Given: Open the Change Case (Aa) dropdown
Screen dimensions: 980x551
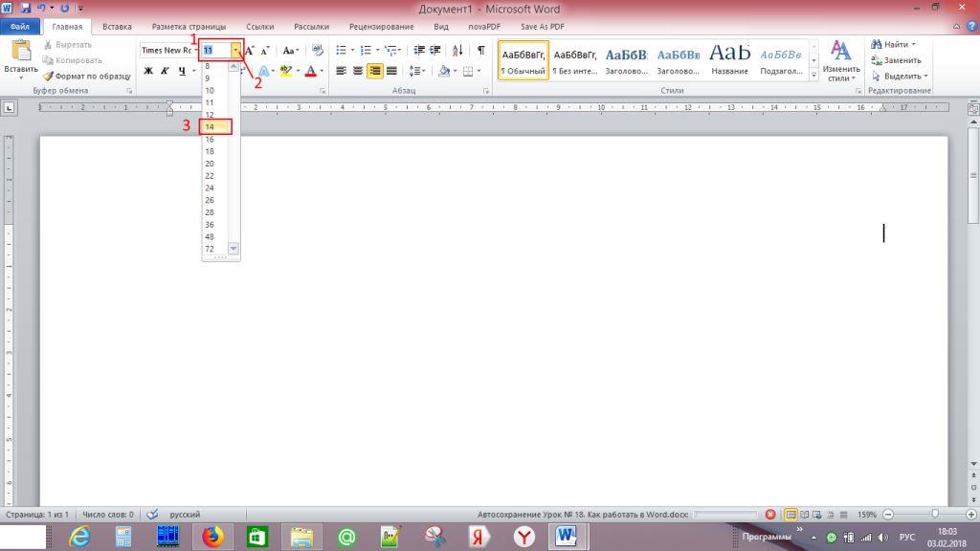Looking at the screenshot, I should pyautogui.click(x=291, y=51).
